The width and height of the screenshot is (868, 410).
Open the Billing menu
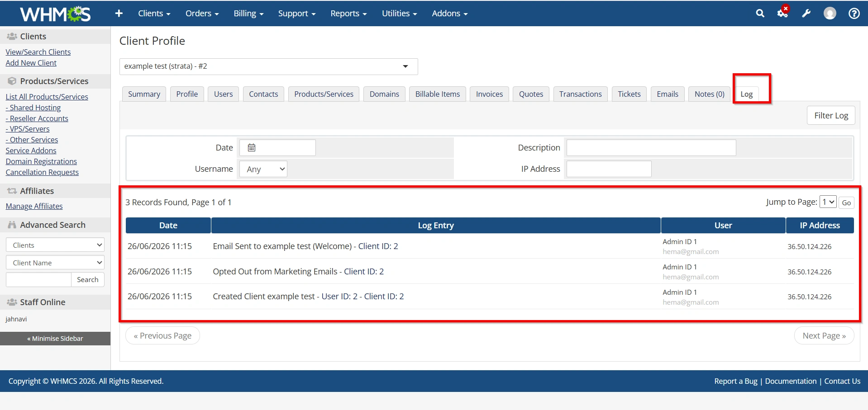[248, 14]
